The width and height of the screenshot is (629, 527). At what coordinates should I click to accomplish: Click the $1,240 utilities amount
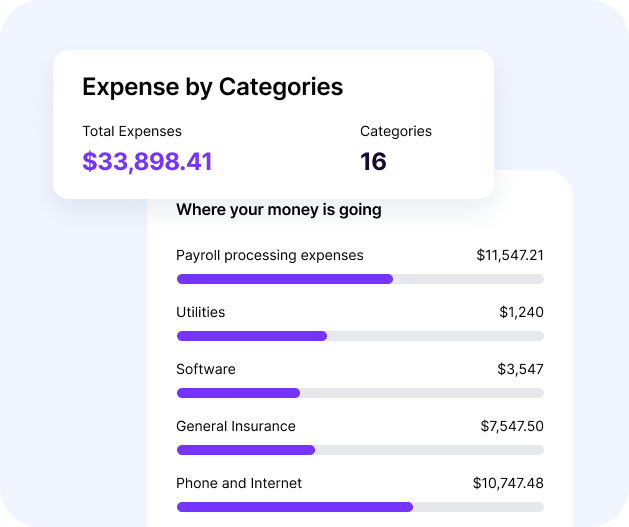pyautogui.click(x=521, y=312)
